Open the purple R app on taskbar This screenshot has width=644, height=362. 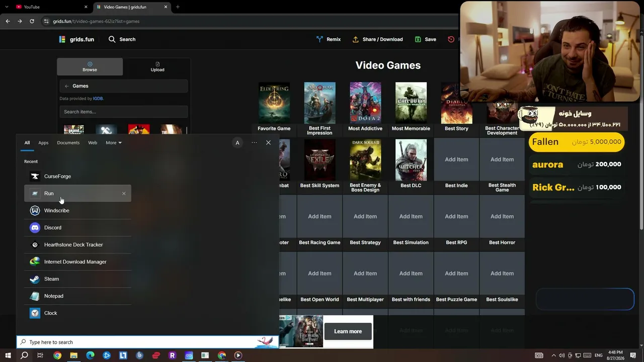(x=172, y=355)
